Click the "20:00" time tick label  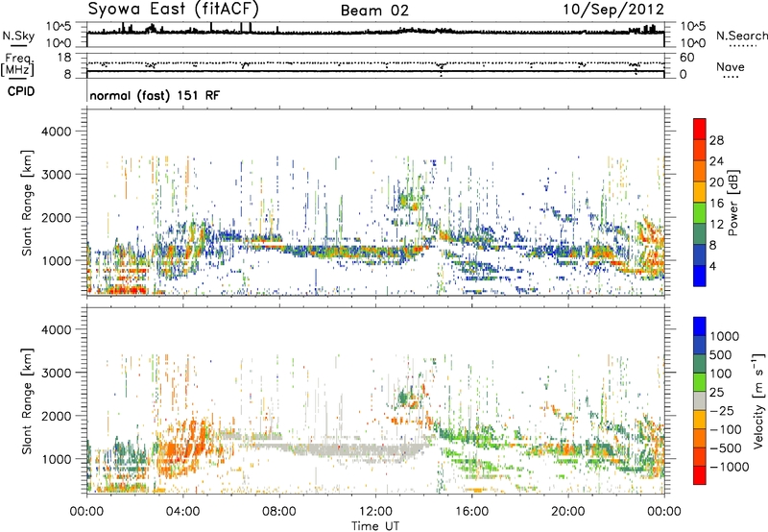567,512
